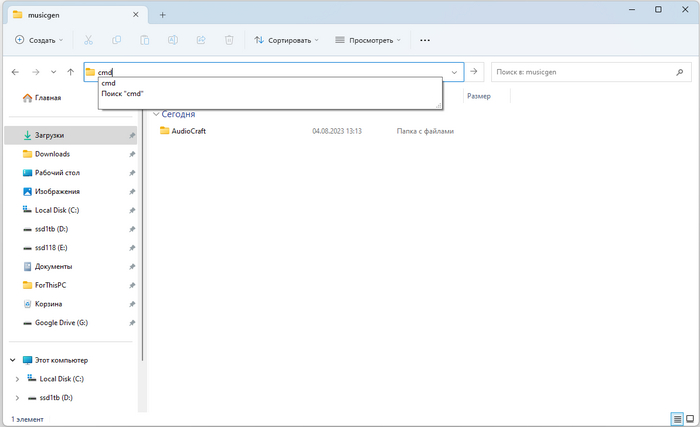
Task: Click the Cut scissors icon in toolbar
Action: (89, 40)
